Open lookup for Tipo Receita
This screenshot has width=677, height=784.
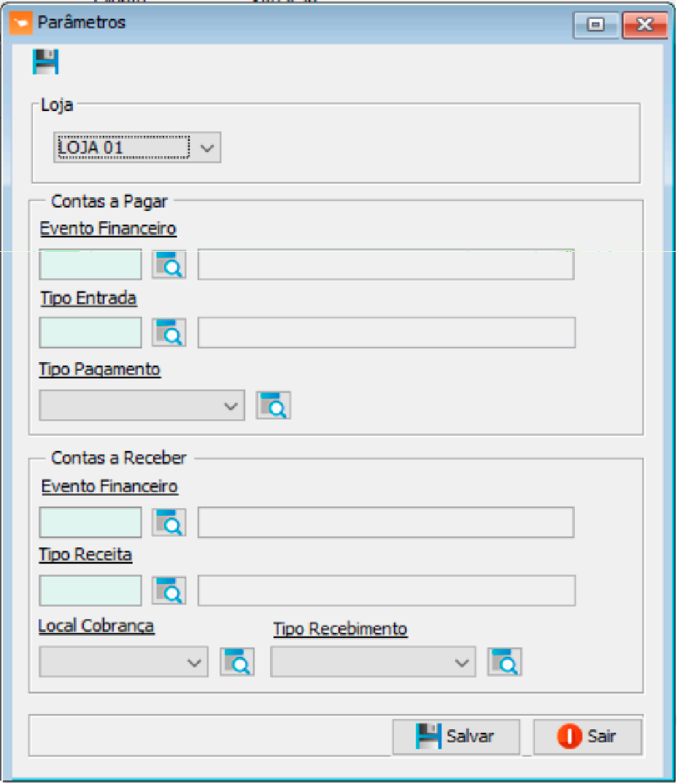[169, 591]
